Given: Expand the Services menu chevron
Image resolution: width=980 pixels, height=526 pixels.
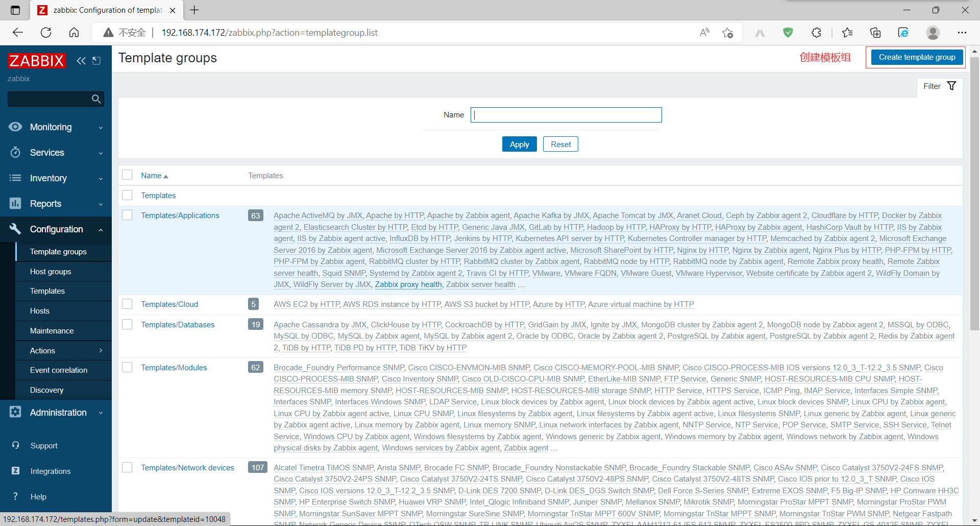Looking at the screenshot, I should click(x=101, y=153).
